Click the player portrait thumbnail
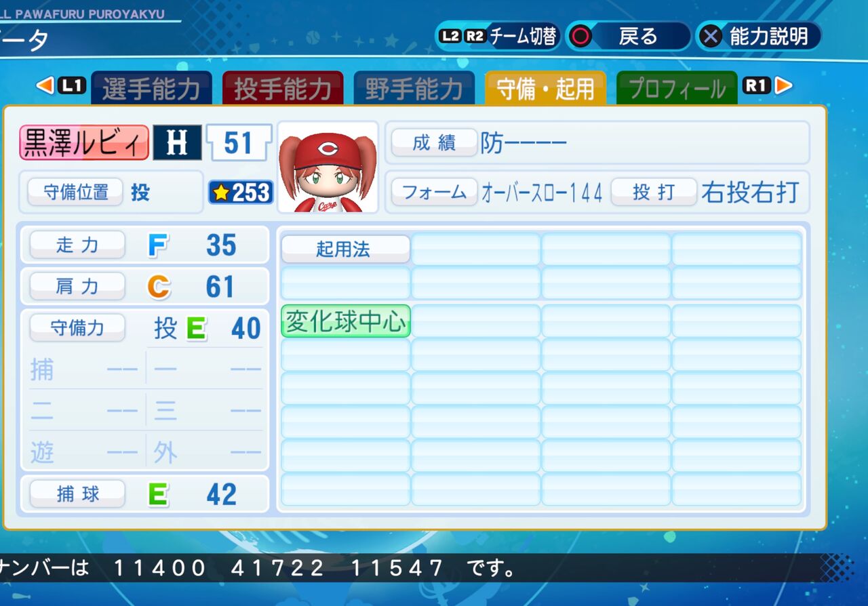This screenshot has height=606, width=868. (x=328, y=167)
